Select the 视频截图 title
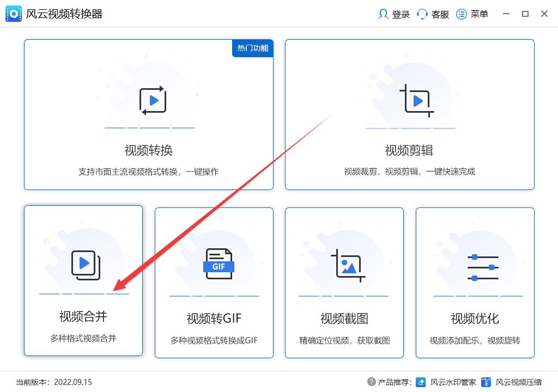This screenshot has height=392, width=558. pos(344,318)
